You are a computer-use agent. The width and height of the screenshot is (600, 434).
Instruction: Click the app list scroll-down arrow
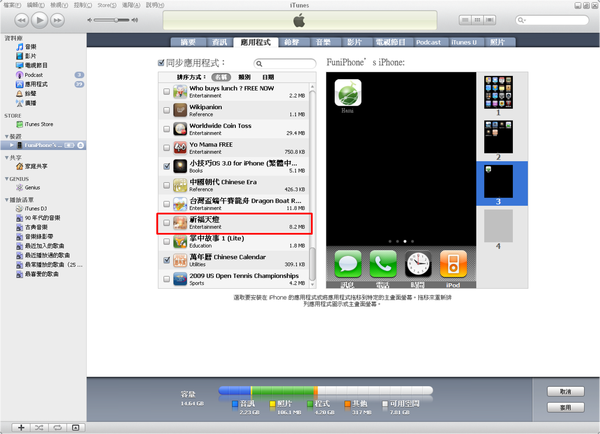tap(312, 284)
